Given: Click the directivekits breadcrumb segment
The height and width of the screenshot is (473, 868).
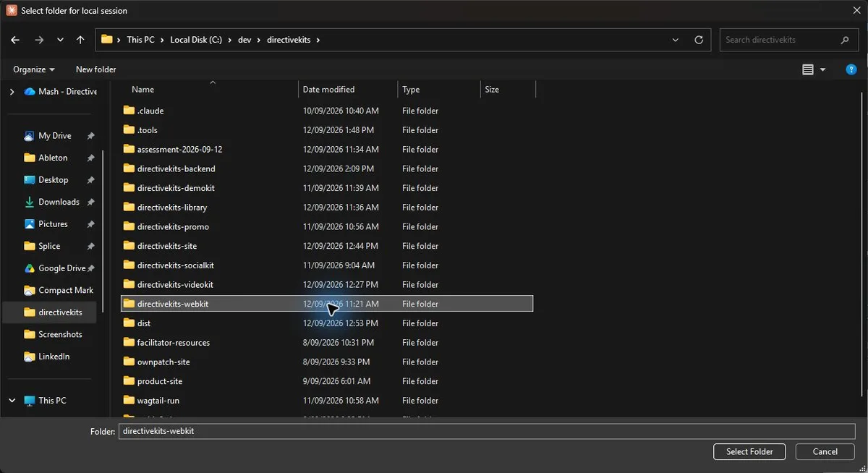Looking at the screenshot, I should point(289,40).
